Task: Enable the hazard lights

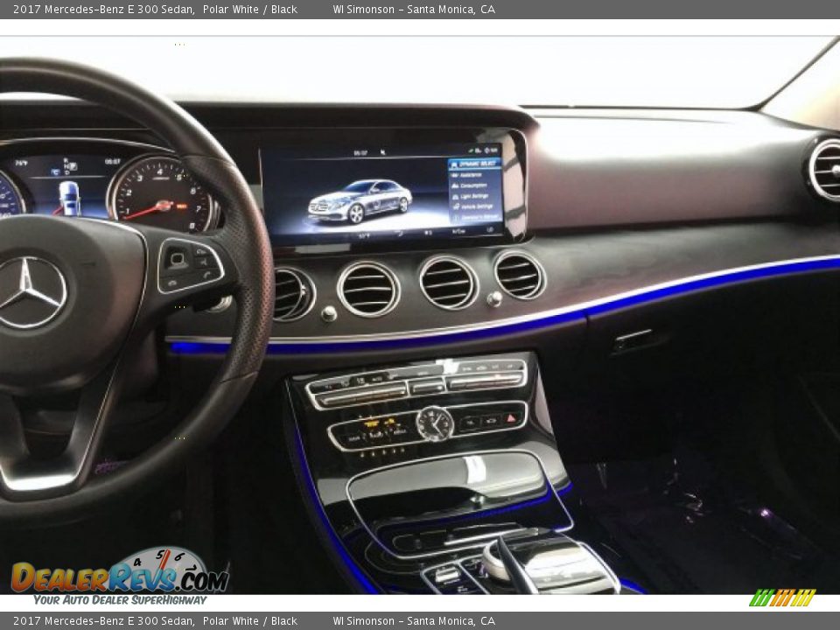Action: (x=512, y=418)
